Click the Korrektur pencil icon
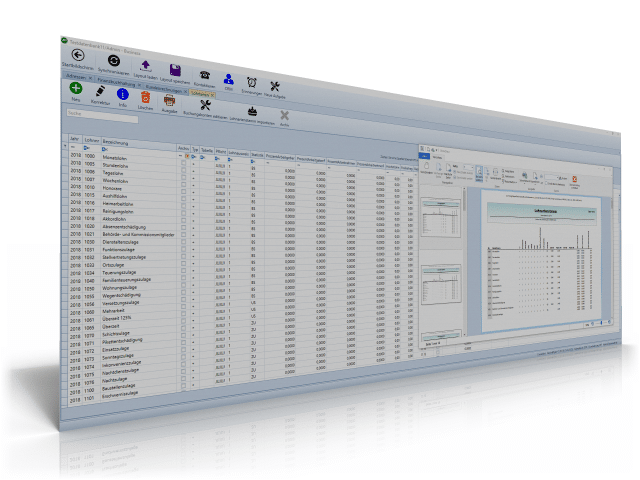The image size is (640, 480). 100,91
